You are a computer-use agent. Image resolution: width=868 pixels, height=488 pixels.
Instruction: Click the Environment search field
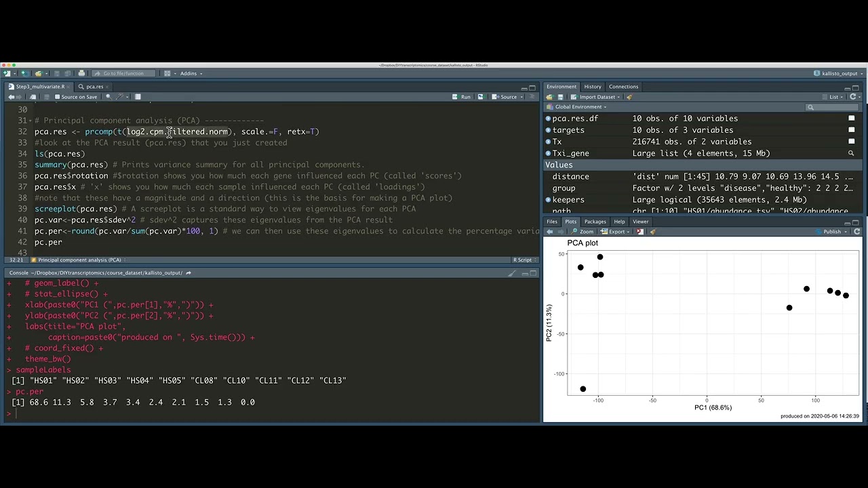pyautogui.click(x=831, y=107)
